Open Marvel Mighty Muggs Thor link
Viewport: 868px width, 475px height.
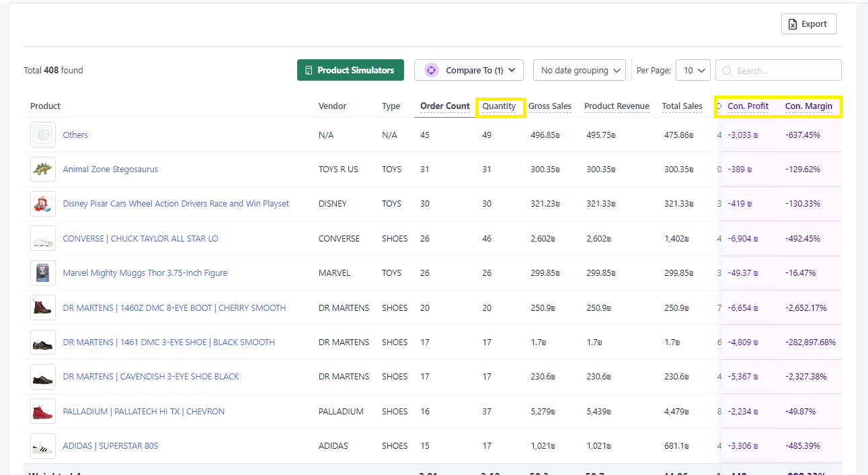145,272
